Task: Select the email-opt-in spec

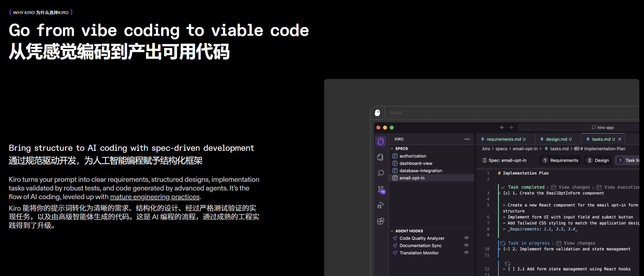Action: [412, 178]
